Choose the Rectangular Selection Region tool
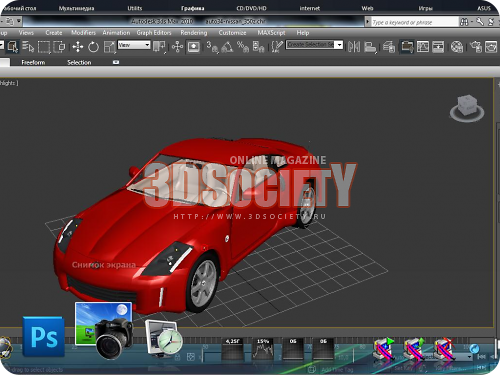This screenshot has width=500, height=375. (44, 47)
